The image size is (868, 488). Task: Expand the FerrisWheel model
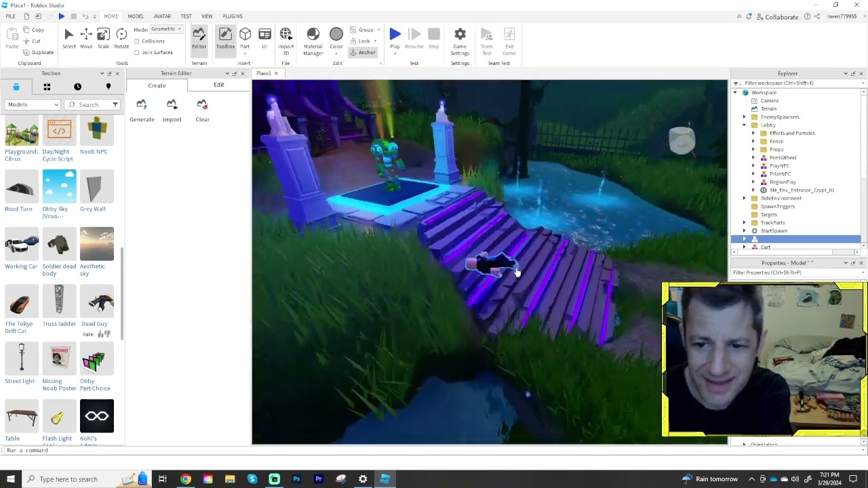click(x=753, y=157)
